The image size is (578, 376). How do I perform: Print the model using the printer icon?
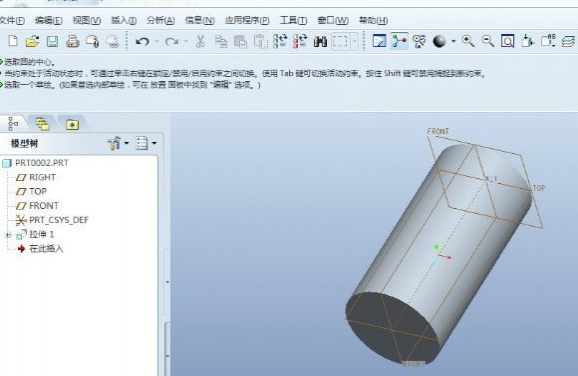72,41
